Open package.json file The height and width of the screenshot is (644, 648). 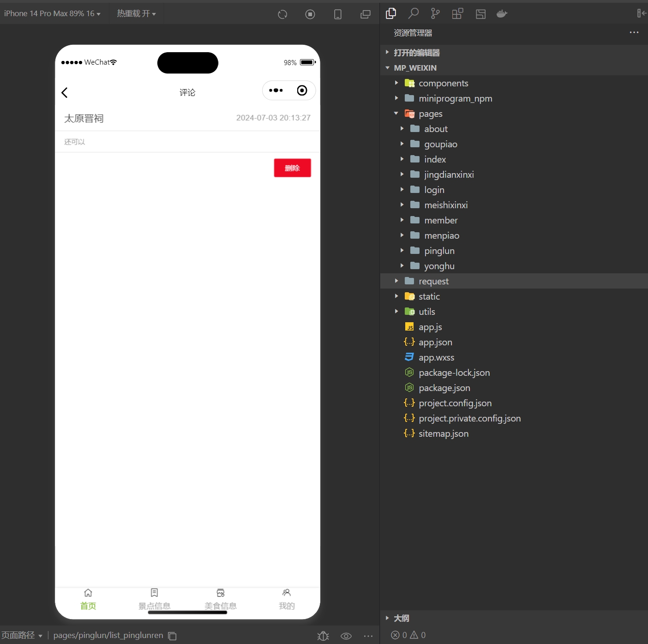(x=514, y=388)
